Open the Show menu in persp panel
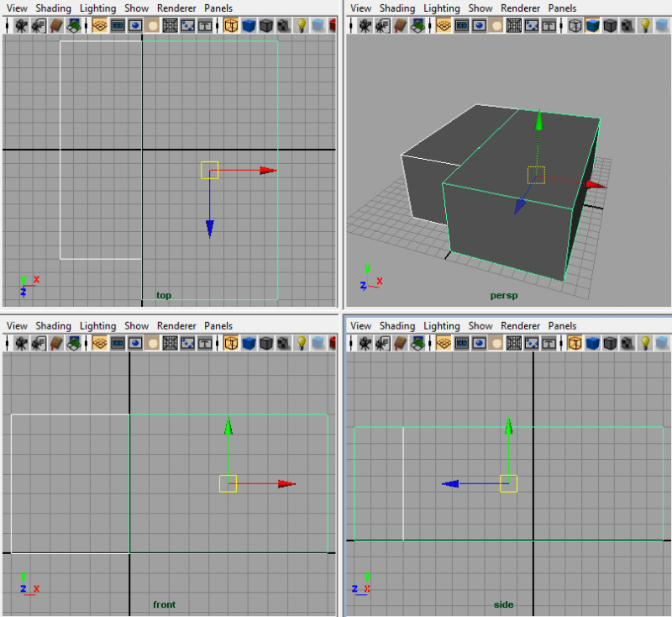 click(x=480, y=8)
